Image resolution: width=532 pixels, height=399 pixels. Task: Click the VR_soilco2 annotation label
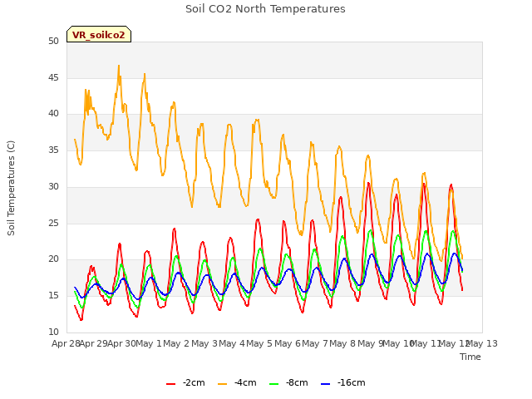pyautogui.click(x=99, y=35)
